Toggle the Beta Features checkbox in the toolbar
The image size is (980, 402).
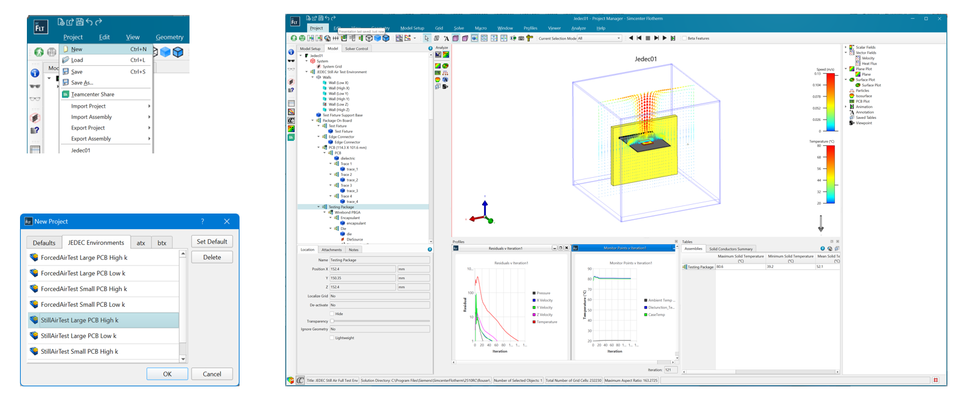[x=683, y=38]
